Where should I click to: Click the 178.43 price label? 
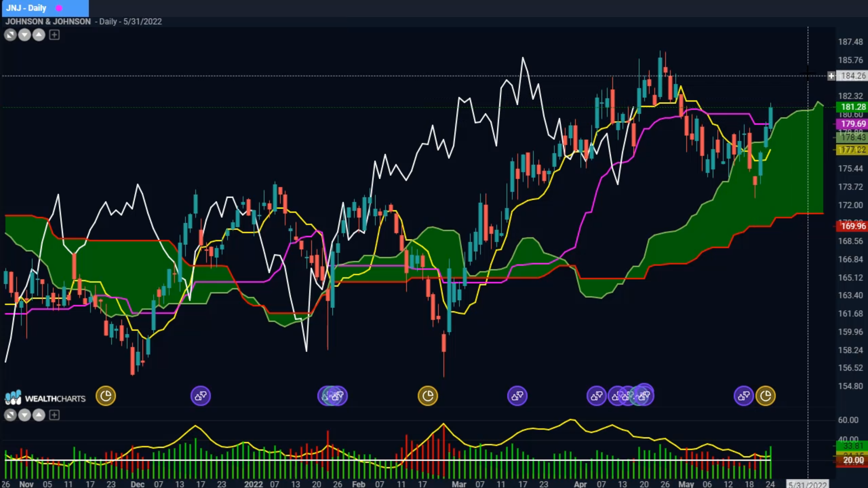pyautogui.click(x=852, y=137)
